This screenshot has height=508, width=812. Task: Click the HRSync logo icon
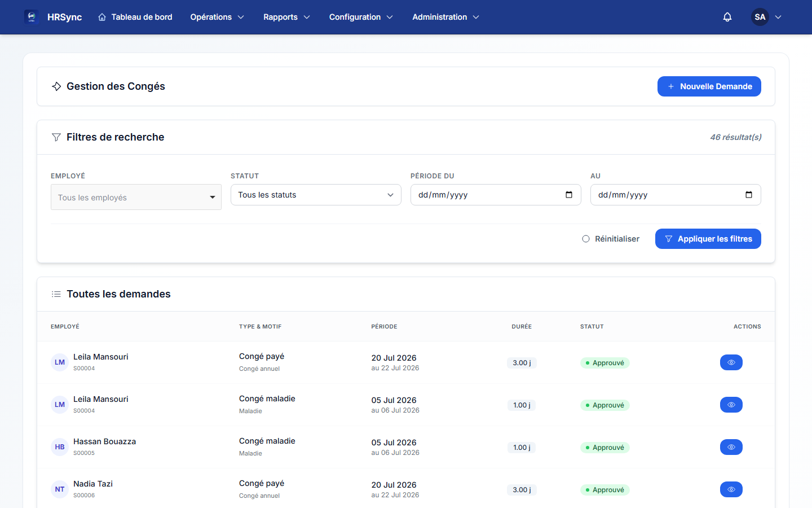tap(32, 17)
